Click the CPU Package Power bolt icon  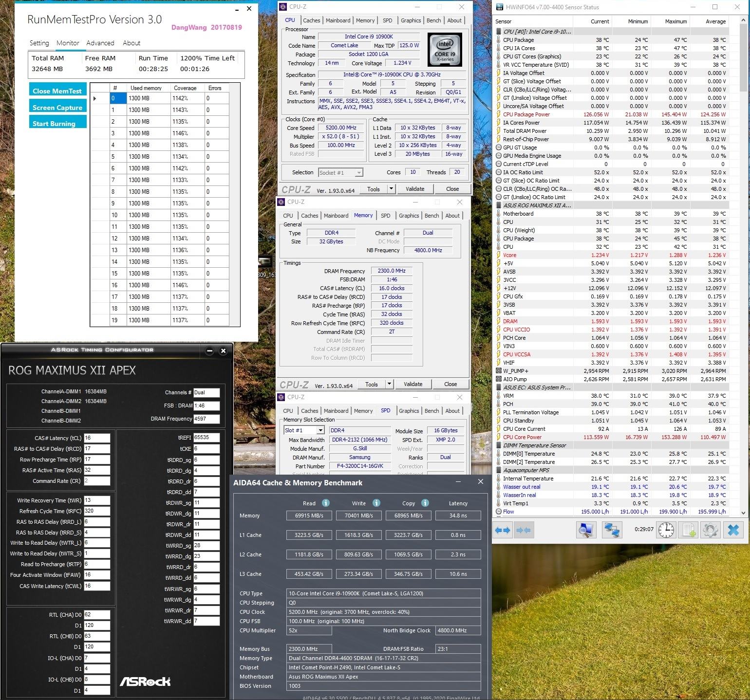[x=499, y=114]
